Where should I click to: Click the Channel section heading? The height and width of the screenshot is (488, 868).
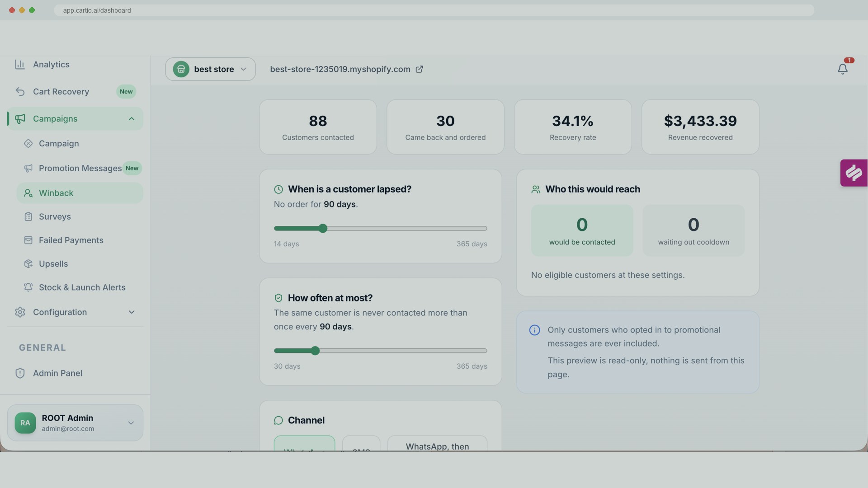306,420
